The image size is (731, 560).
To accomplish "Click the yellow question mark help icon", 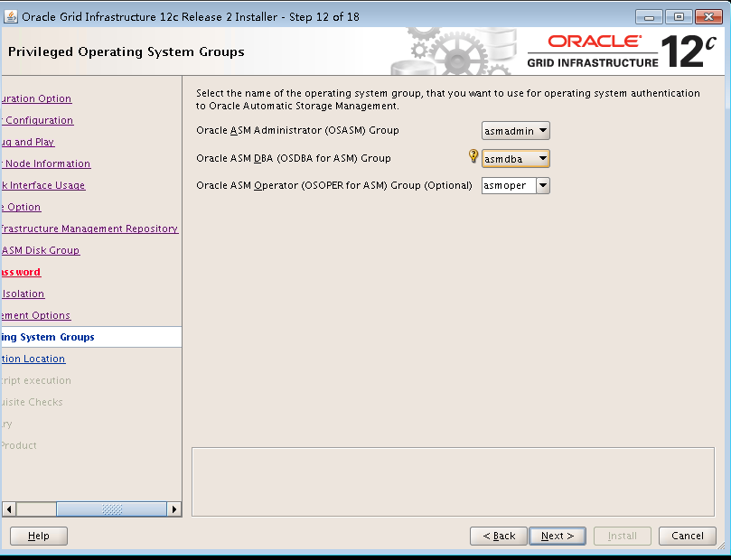I will pos(473,156).
